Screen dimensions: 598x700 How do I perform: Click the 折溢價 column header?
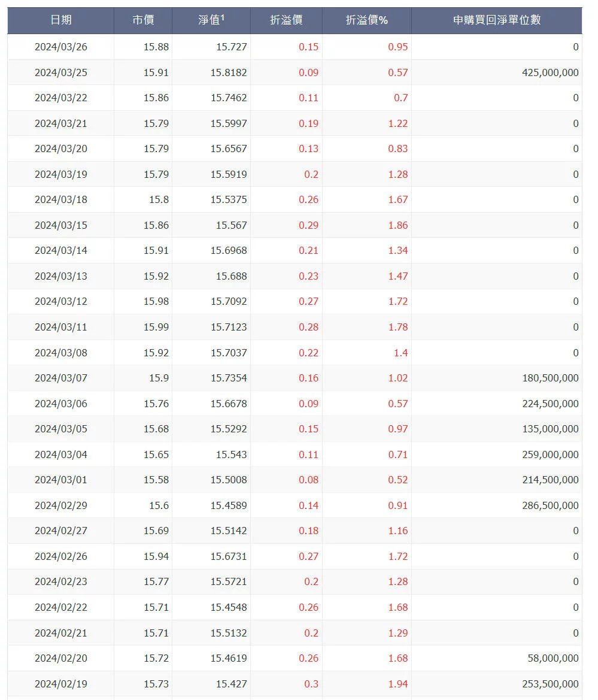[286, 20]
